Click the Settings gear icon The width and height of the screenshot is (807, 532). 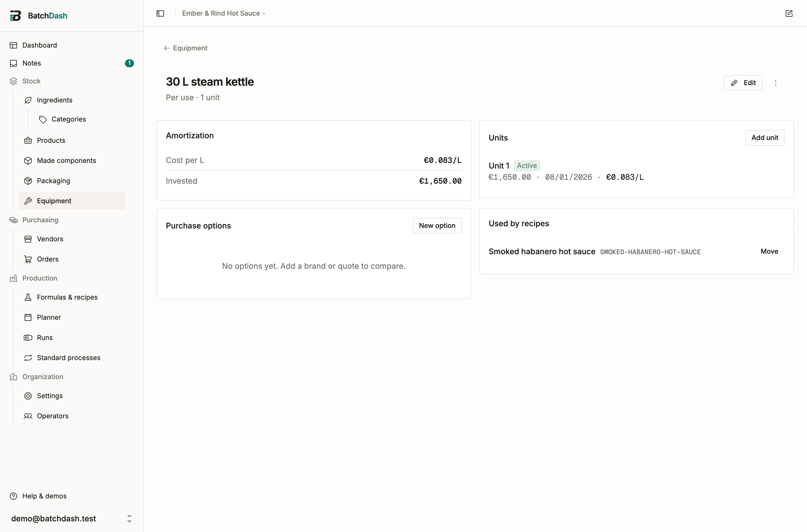pos(28,396)
